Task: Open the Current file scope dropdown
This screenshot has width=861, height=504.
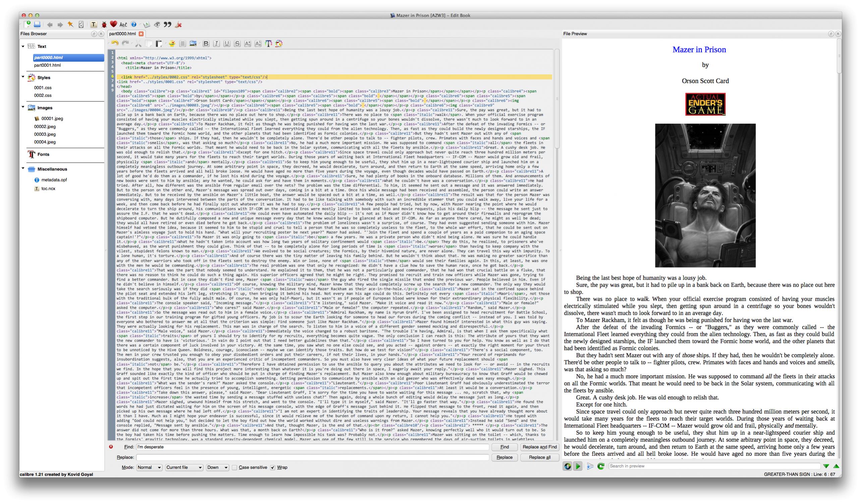Action: [184, 468]
